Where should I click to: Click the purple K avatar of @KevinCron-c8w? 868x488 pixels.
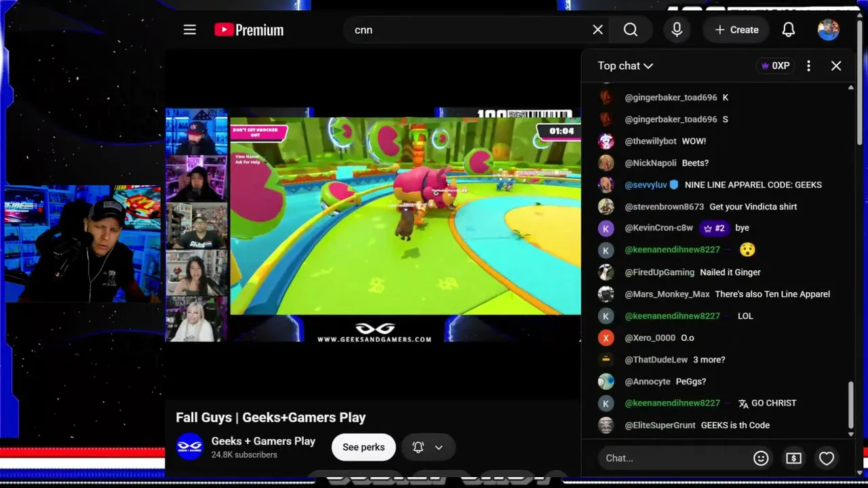[606, 228]
